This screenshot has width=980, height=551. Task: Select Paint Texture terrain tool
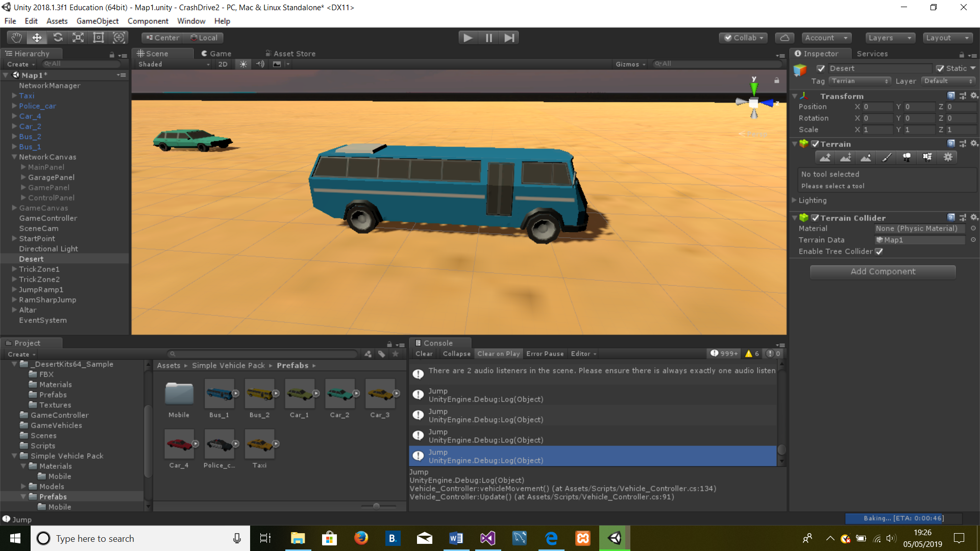coord(886,157)
